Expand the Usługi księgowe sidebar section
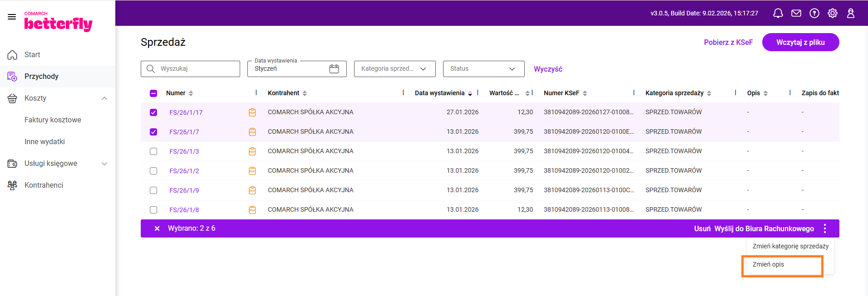This screenshot has width=868, height=296. click(x=104, y=164)
